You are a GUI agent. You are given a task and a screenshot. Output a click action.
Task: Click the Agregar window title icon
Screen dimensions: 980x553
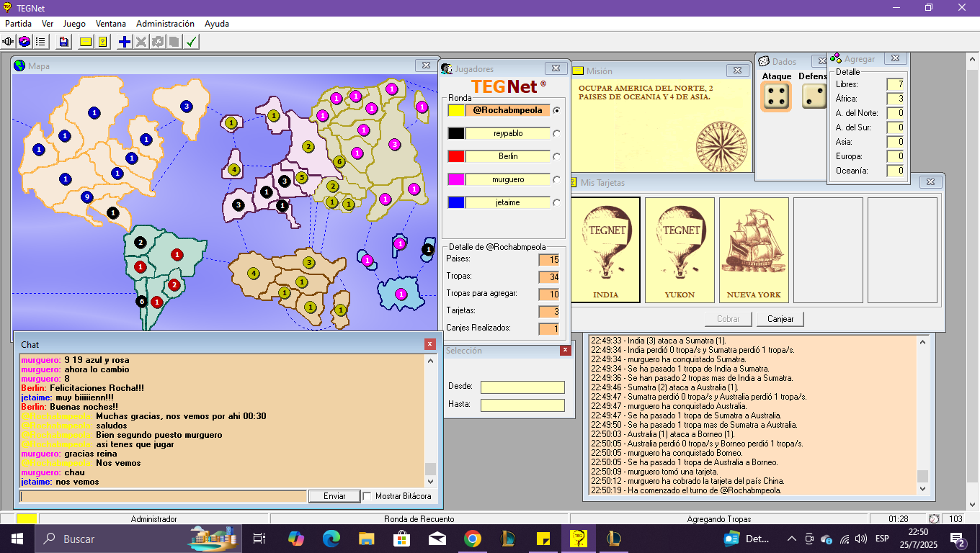[x=836, y=58]
